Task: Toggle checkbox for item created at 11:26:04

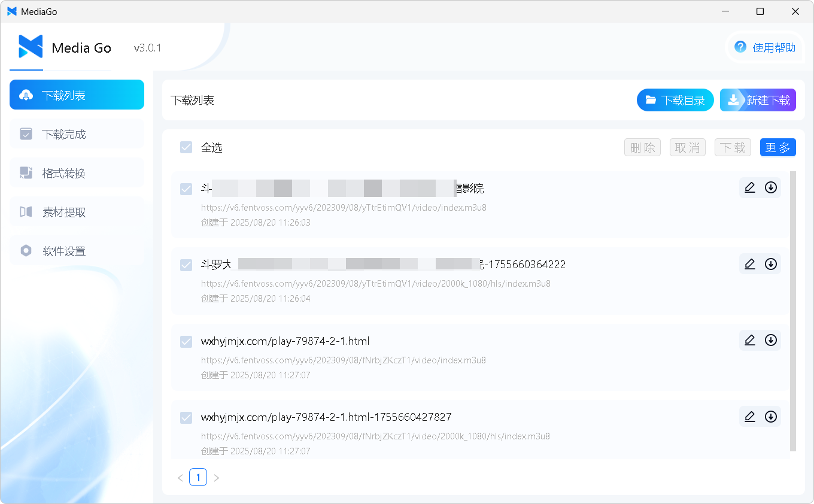Action: click(186, 265)
